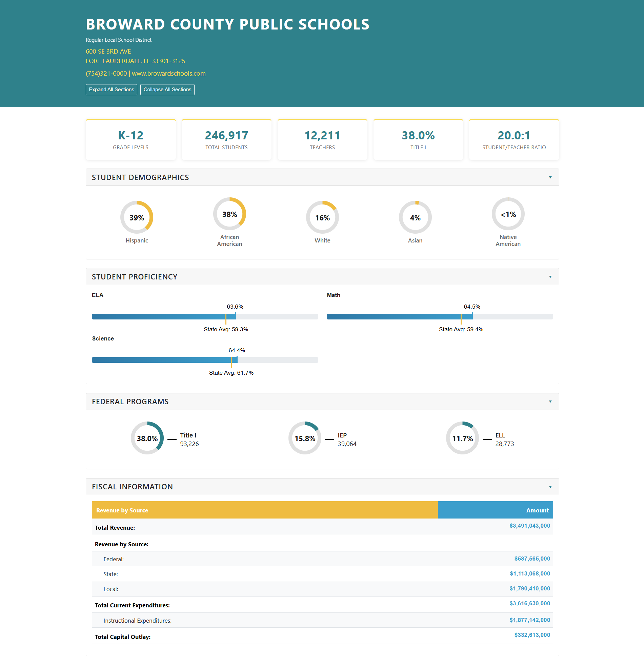
Task: Click the Total Revenue row label
Action: [115, 528]
